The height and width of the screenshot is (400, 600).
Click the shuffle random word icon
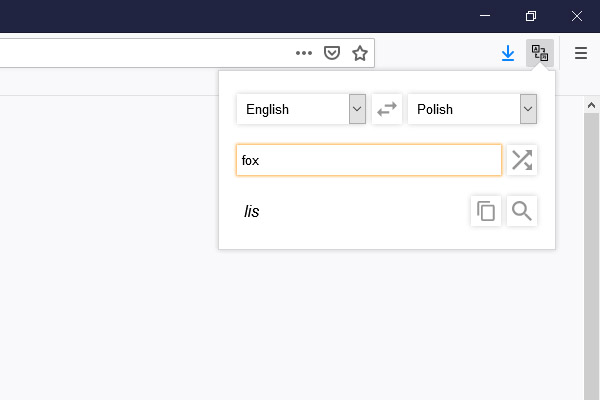(522, 160)
